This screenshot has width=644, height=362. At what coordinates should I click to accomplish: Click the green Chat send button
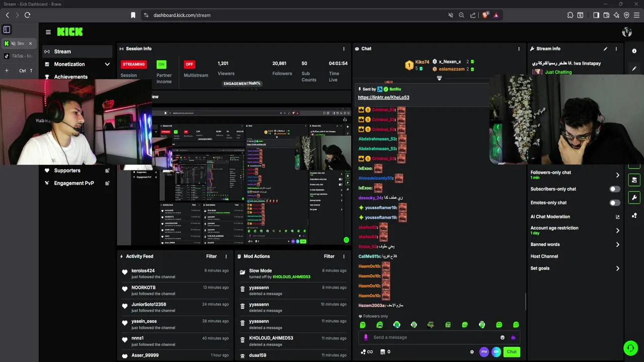[512, 352]
